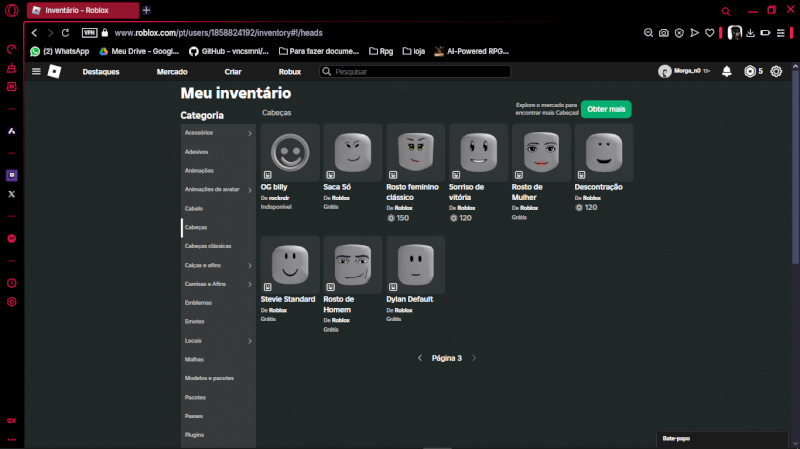Open Twitch in the Opera sidebar
This screenshot has height=449, width=800.
(x=12, y=175)
